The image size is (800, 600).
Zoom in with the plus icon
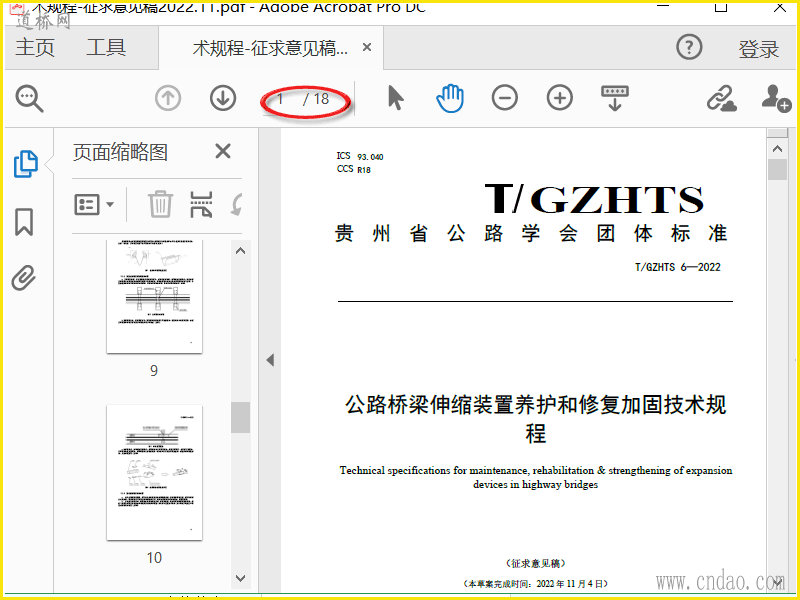coord(560,98)
